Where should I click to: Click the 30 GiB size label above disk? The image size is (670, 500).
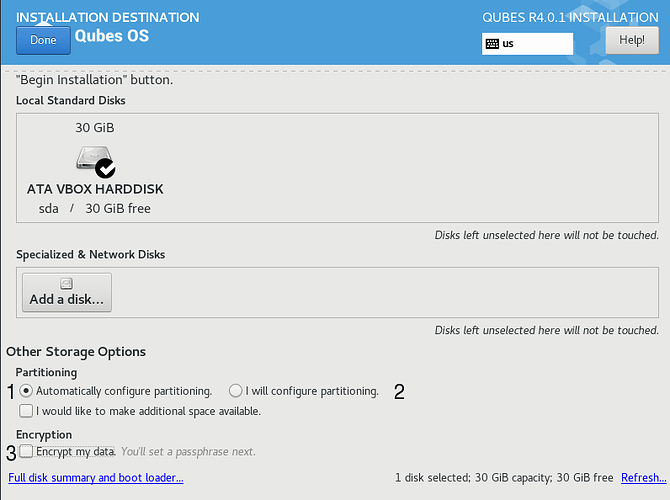pyautogui.click(x=95, y=128)
